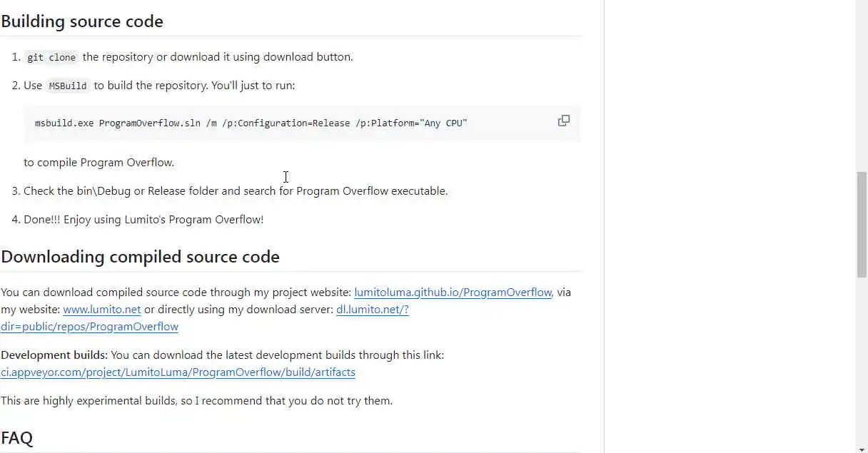Click the "highly experimental builds" warning sentence
The width and height of the screenshot is (868, 453).
(196, 401)
